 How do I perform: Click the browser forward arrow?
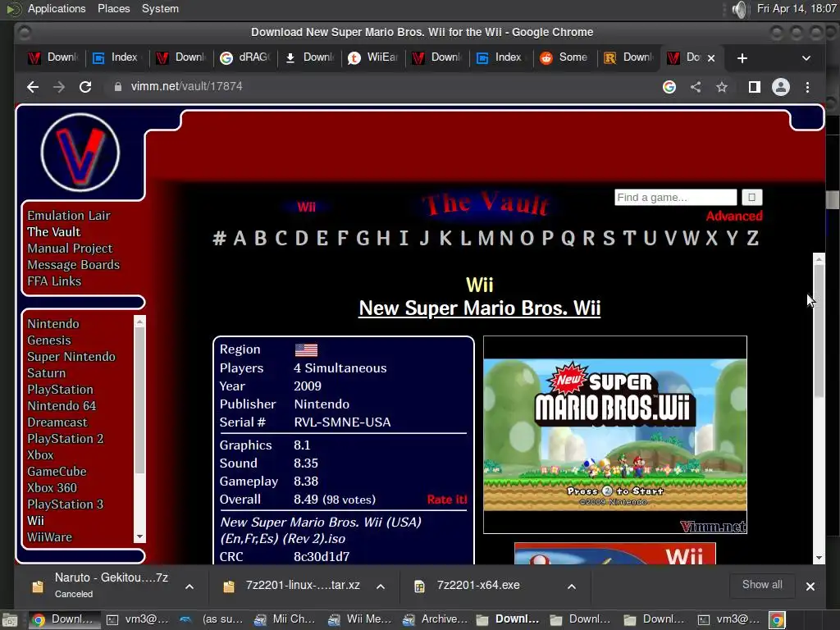point(59,87)
